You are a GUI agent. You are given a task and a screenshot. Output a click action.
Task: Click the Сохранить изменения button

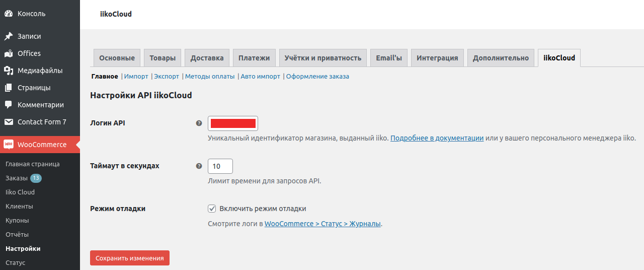130,258
